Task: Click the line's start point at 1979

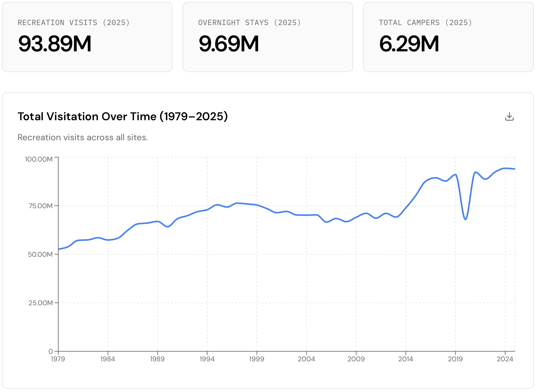Action: coord(59,249)
